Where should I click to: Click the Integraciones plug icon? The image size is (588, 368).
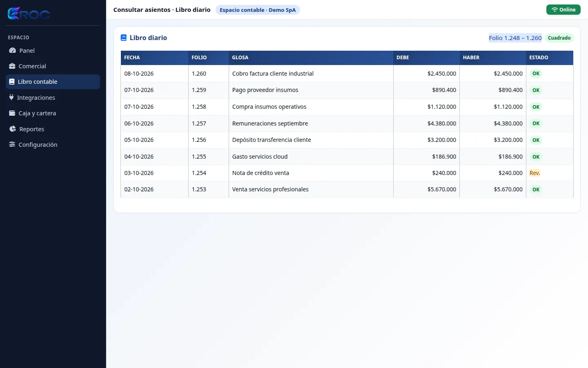click(11, 97)
